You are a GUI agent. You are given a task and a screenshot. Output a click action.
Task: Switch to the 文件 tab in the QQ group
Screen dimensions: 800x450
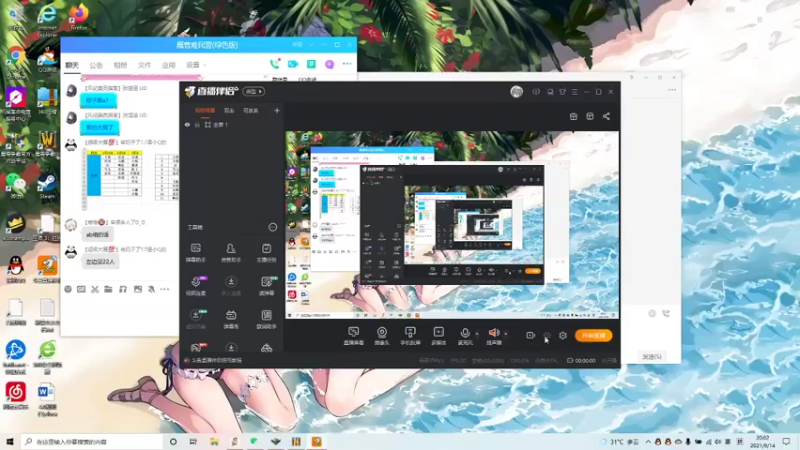click(144, 65)
